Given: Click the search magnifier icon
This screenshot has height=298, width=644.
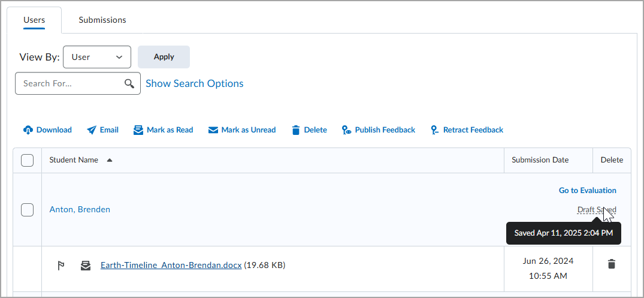Looking at the screenshot, I should click(129, 83).
